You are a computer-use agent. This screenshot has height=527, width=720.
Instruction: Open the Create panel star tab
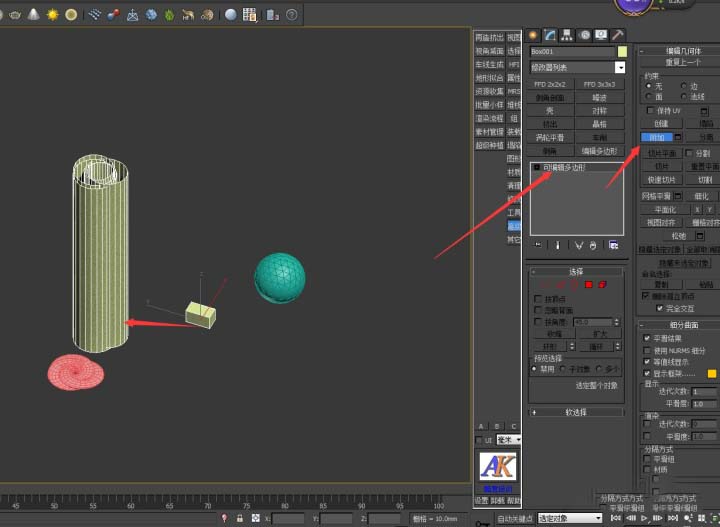coord(533,35)
